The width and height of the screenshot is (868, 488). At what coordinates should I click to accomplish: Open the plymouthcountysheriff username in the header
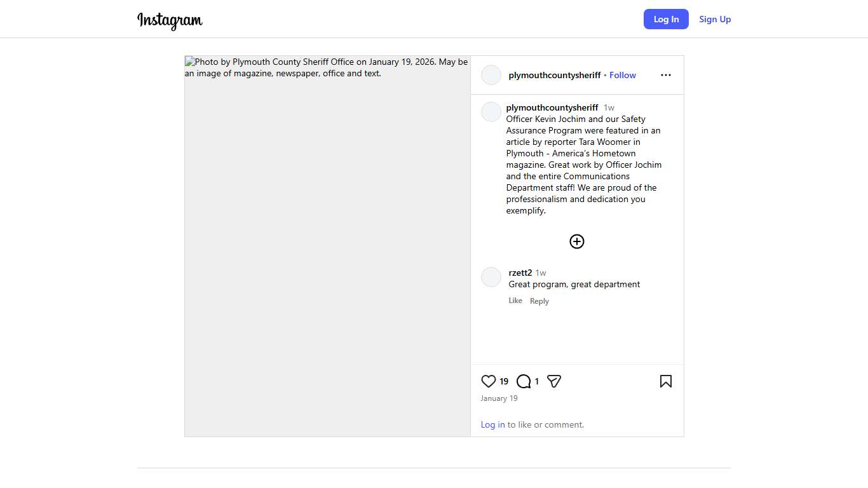[x=554, y=75]
